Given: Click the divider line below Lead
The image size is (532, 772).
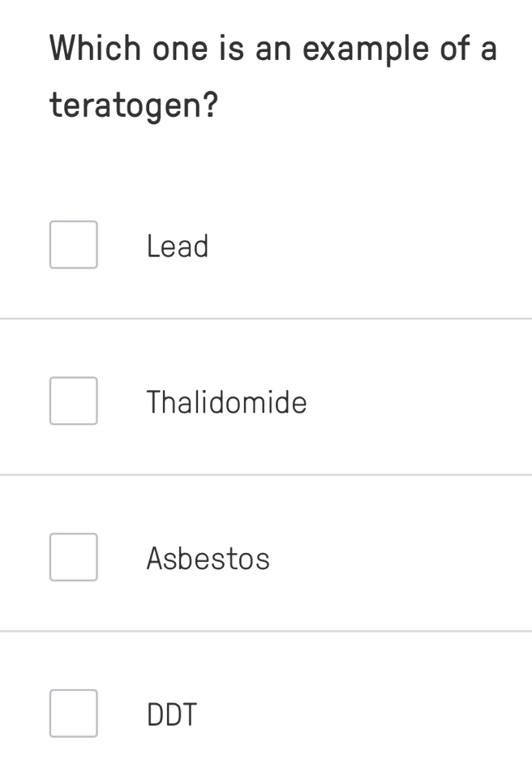Looking at the screenshot, I should click(x=266, y=319).
